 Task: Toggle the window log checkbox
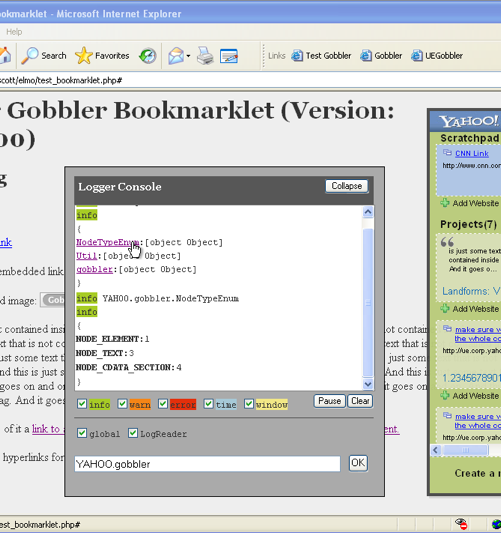pyautogui.click(x=249, y=404)
